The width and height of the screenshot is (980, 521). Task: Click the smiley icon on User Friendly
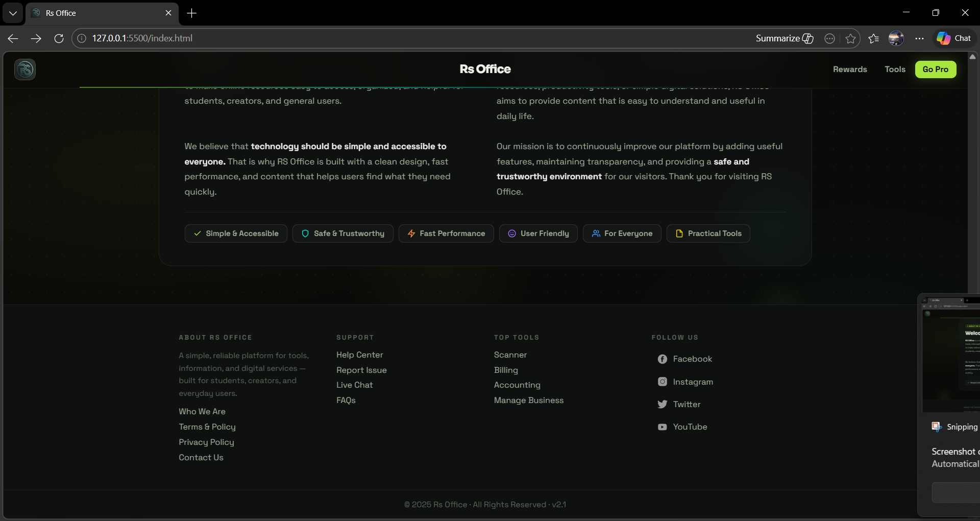click(512, 233)
